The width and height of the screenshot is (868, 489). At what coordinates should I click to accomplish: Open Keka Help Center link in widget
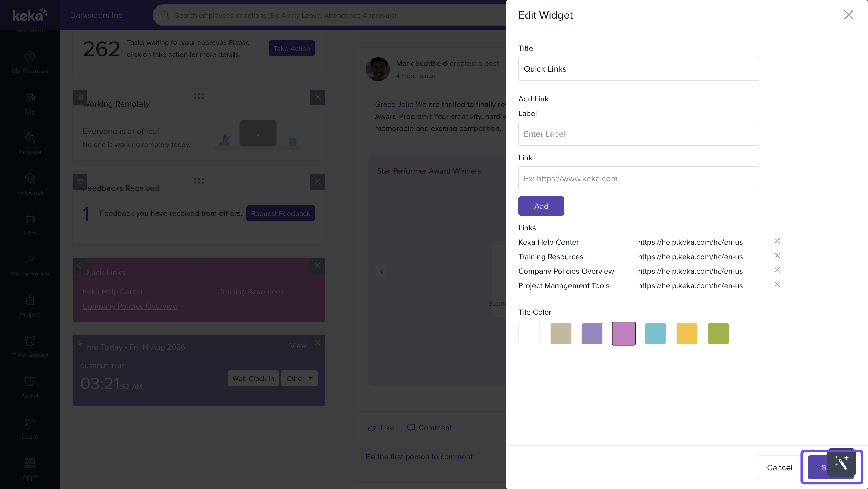coord(113,292)
